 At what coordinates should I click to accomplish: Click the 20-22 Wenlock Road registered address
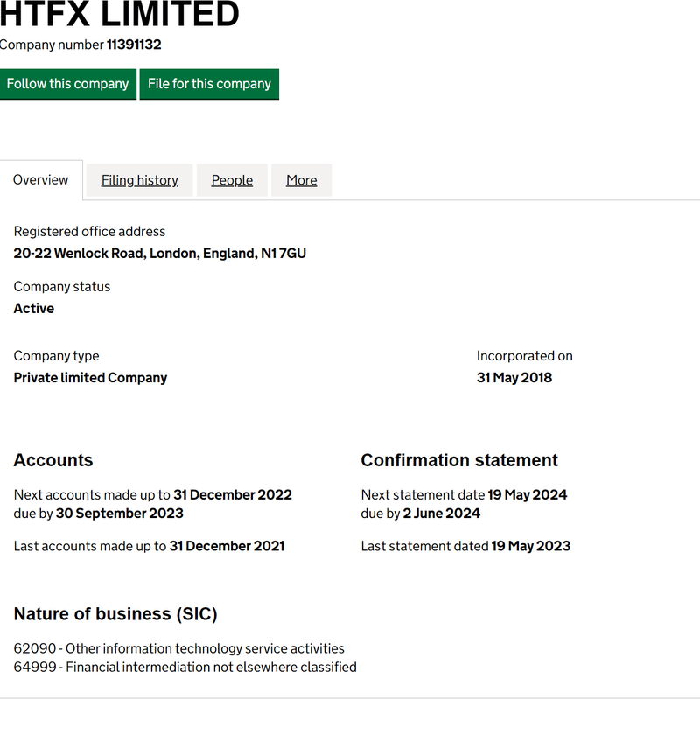(x=160, y=254)
